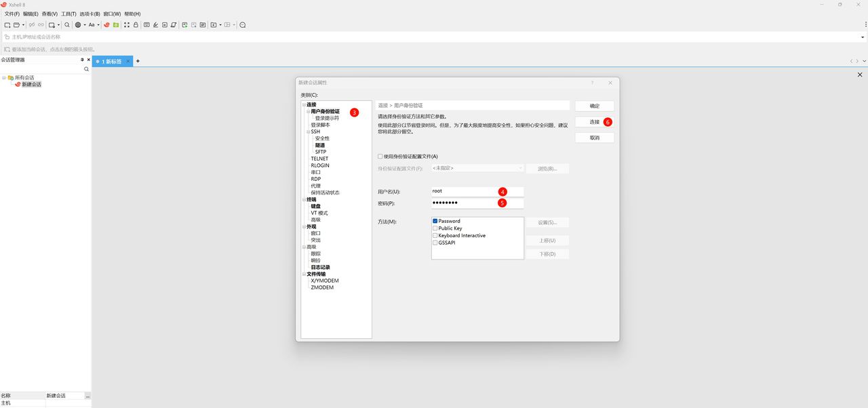
Task: Click the highlighter pen toolbar icon
Action: [155, 25]
